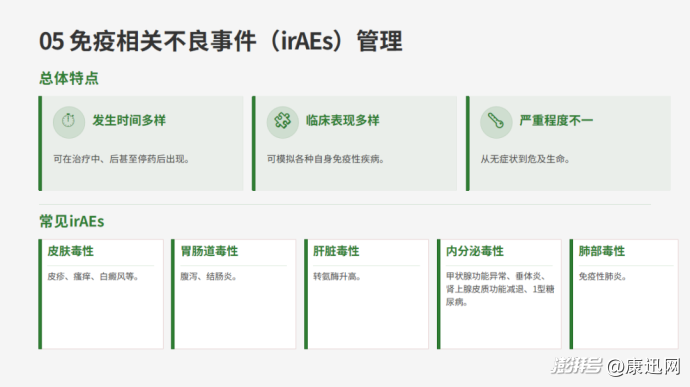Select the 临床表现多样 card title
Image resolution: width=690 pixels, height=387 pixels.
pos(342,120)
